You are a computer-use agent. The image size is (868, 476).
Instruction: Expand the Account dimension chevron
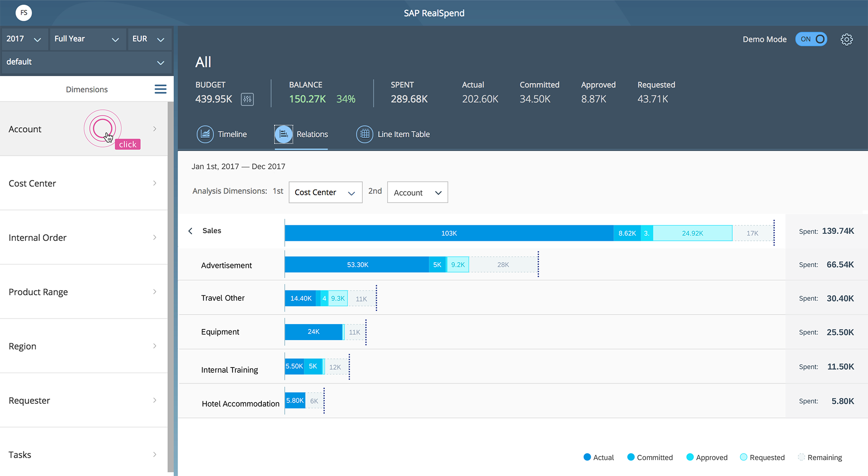tap(155, 129)
